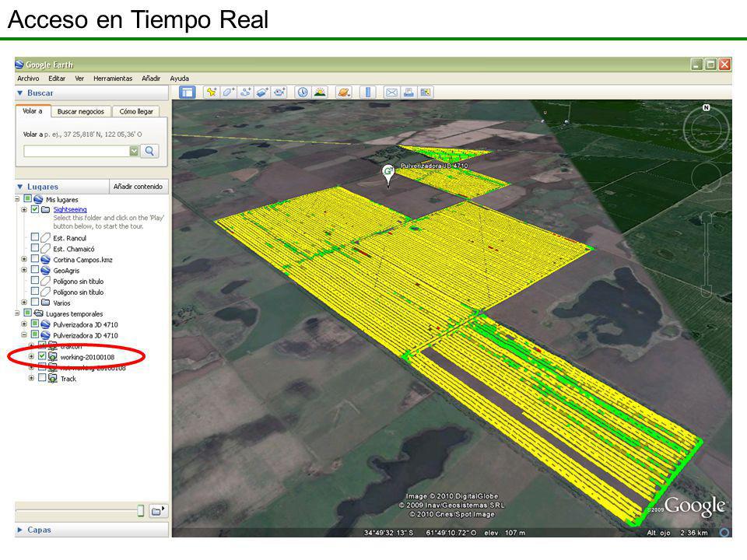Click the Record a Tour icon
This screenshot has width=747, height=560.
pyautogui.click(x=279, y=93)
